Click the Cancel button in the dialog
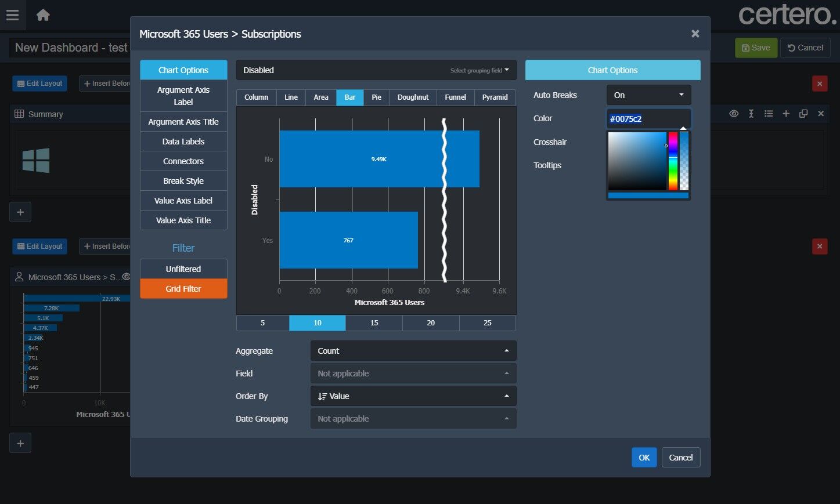Viewport: 840px width, 504px height. [680, 458]
